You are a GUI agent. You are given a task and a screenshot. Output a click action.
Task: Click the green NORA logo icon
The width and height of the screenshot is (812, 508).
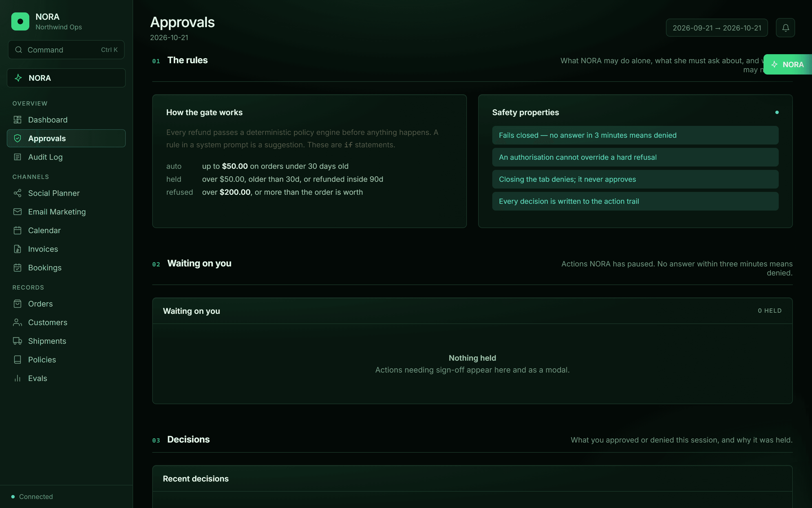pyautogui.click(x=20, y=21)
